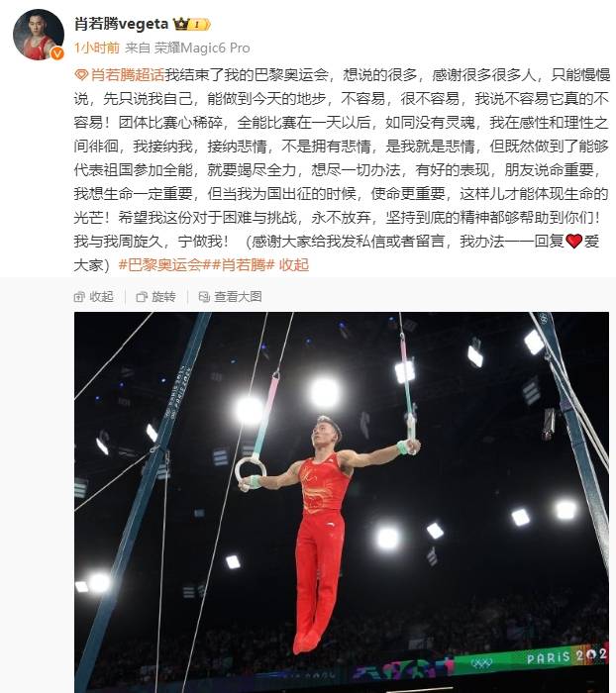Collapse post text with orange 收起 link
Viewport: 616px width, 693px height.
pos(294,264)
